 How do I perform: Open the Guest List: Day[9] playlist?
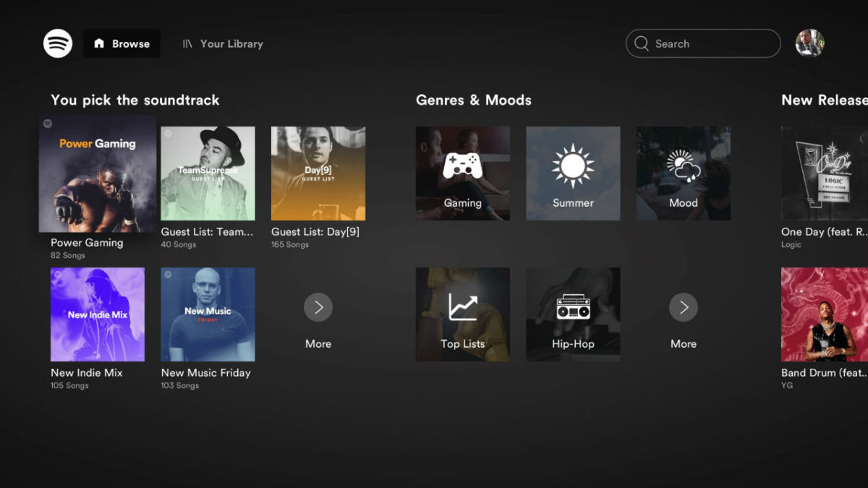pos(318,173)
